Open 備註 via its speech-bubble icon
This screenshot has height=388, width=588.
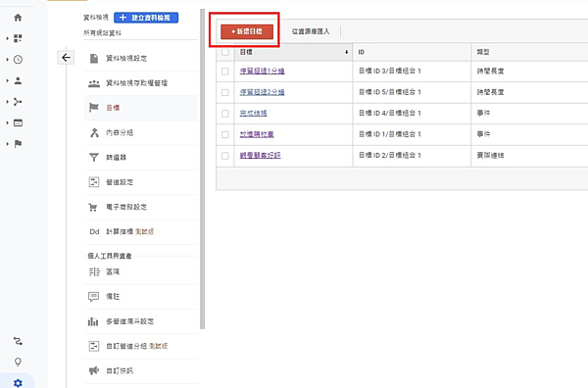(x=93, y=297)
